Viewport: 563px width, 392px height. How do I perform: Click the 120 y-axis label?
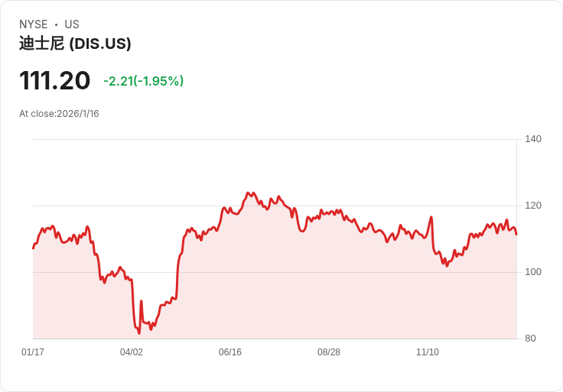coord(533,206)
